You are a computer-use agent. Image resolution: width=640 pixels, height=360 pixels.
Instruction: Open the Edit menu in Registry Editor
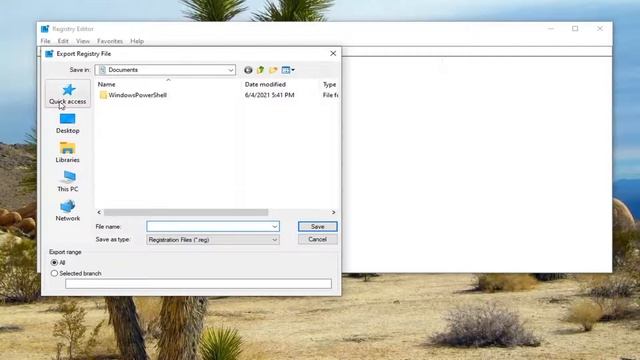[63, 41]
